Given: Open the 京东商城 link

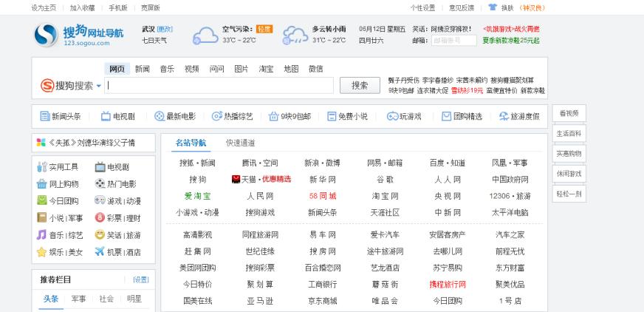Looking at the screenshot, I should point(323,301).
